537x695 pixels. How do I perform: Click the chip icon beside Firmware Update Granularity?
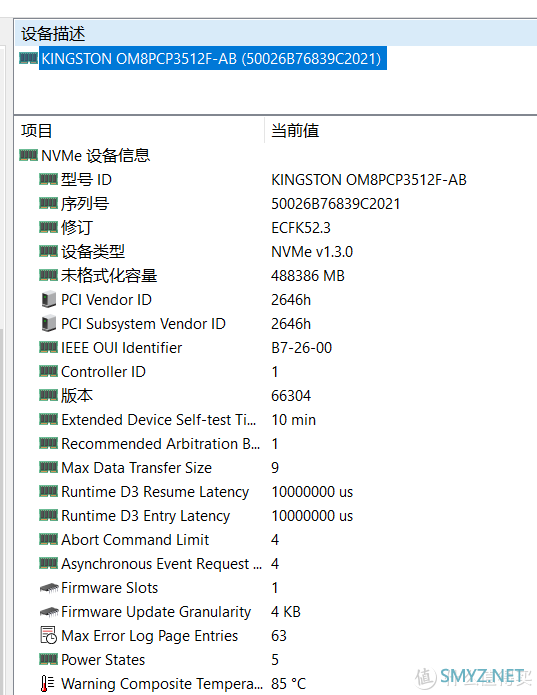pyautogui.click(x=49, y=612)
